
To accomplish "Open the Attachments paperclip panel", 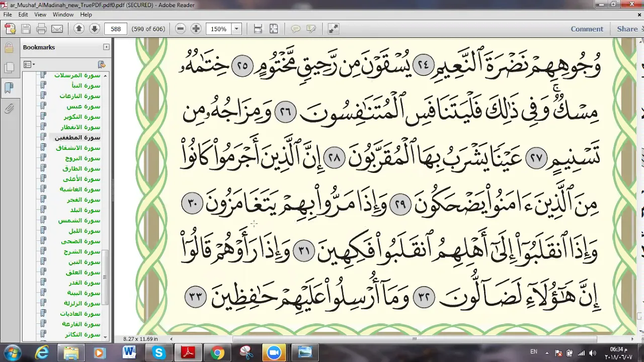I will click(x=9, y=108).
